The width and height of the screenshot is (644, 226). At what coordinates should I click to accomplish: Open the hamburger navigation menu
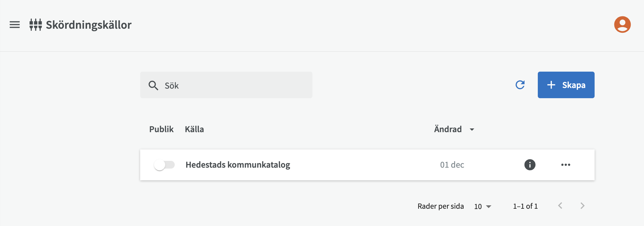[x=15, y=25]
